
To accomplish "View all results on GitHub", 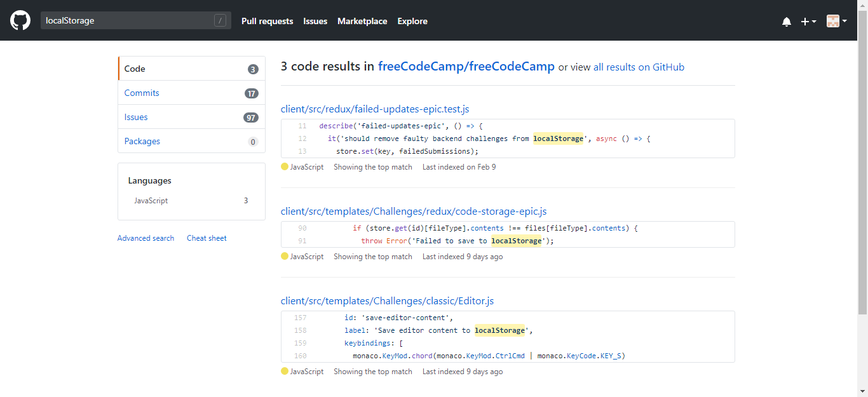I will (x=639, y=67).
